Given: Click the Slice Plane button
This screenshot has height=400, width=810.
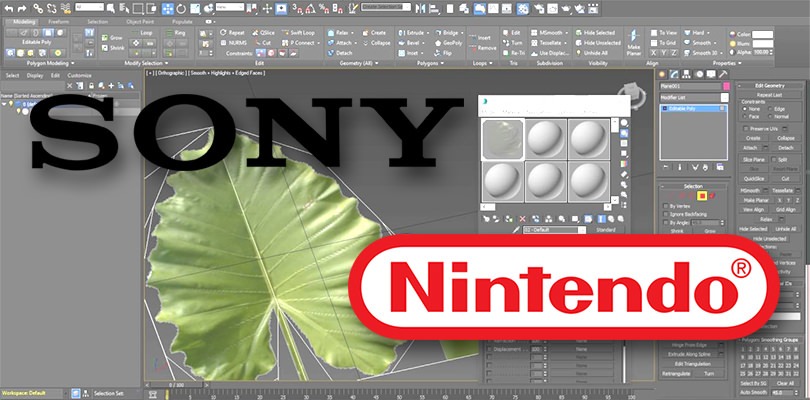Looking at the screenshot, I should pyautogui.click(x=753, y=160).
